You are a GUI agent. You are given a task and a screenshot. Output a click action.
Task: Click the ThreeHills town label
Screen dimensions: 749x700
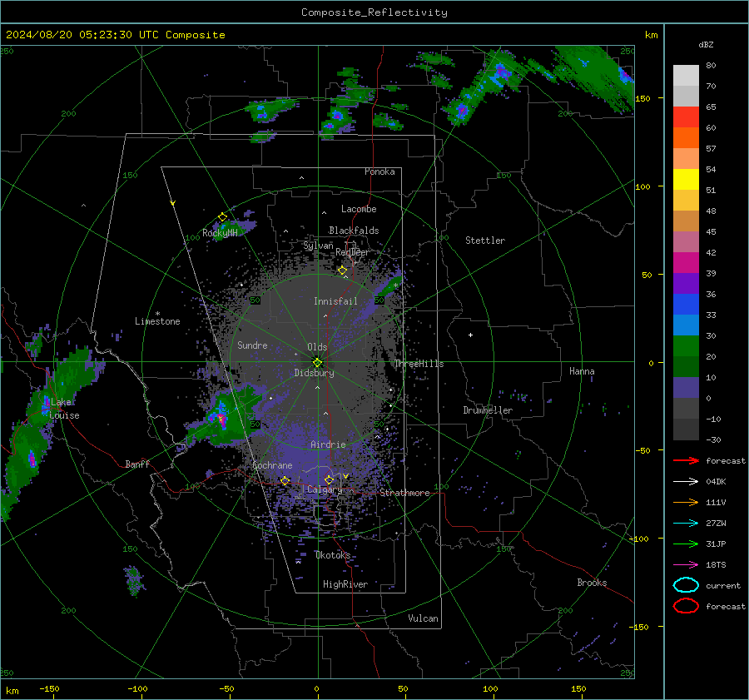tap(419, 364)
